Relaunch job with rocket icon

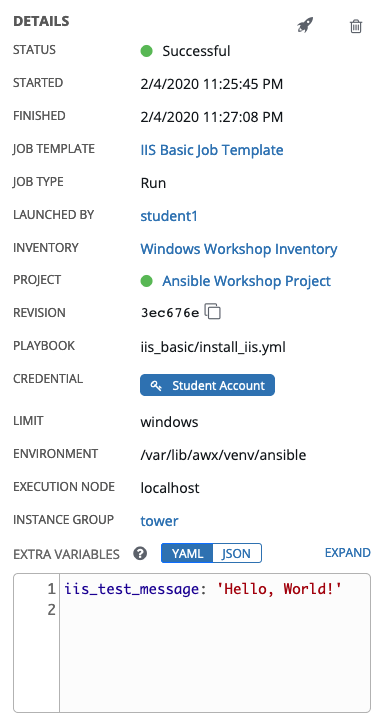[305, 25]
